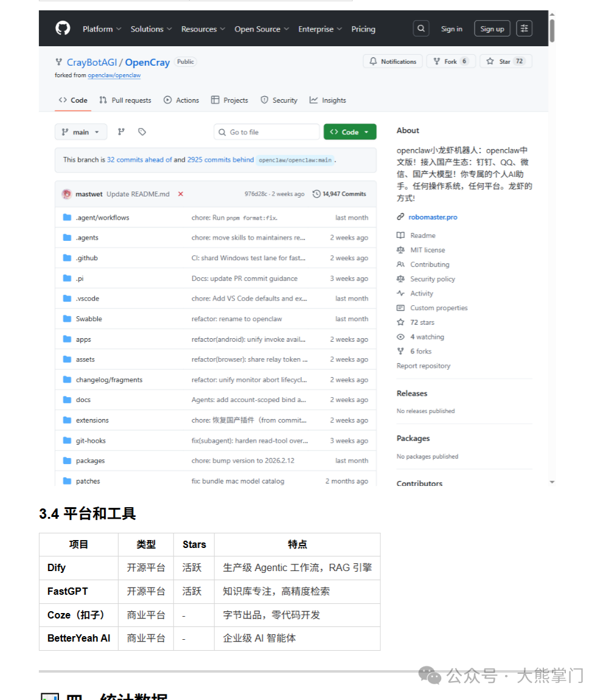Open search using the magnifier icon
603x700 pixels.
(421, 28)
